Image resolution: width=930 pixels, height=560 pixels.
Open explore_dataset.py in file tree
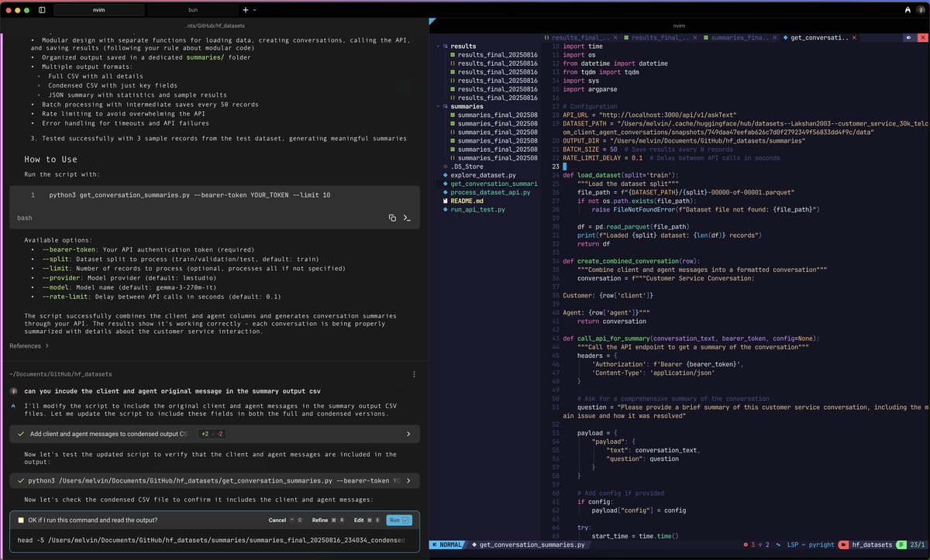point(483,175)
